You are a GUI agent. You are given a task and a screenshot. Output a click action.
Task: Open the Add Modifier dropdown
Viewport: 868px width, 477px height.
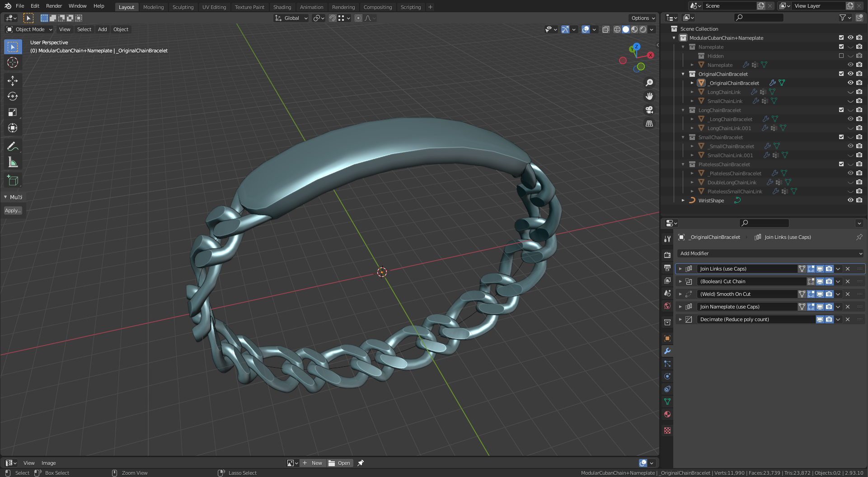[x=769, y=253]
